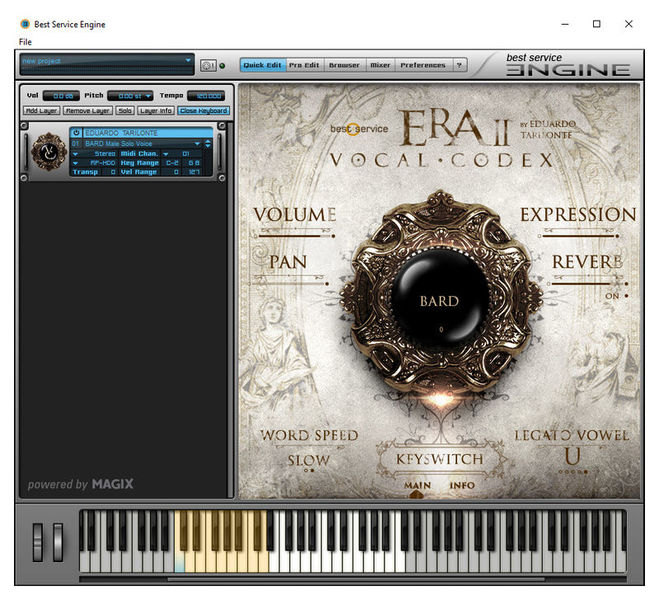The height and width of the screenshot is (600, 659).
Task: Click the Key Range low value C-2
Action: [x=172, y=163]
